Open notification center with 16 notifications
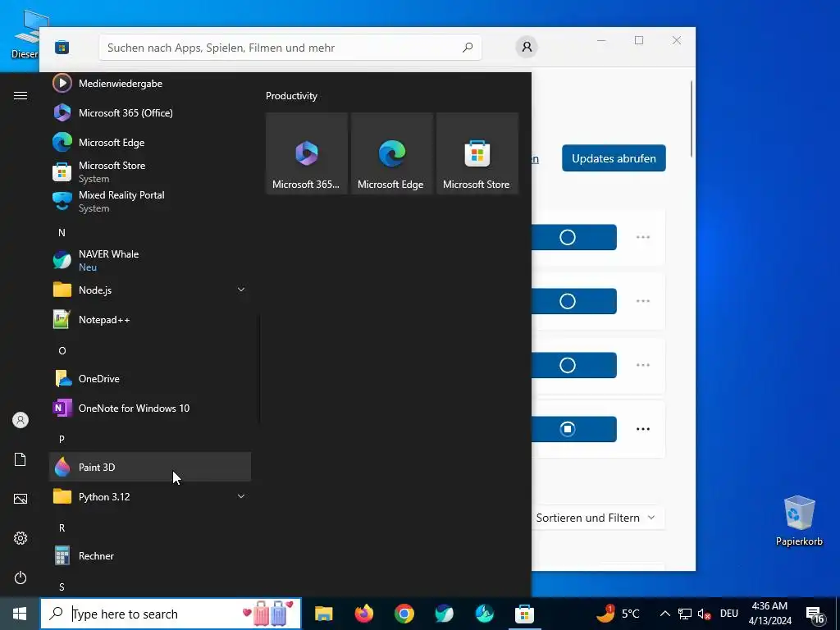This screenshot has height=630, width=840. (815, 614)
